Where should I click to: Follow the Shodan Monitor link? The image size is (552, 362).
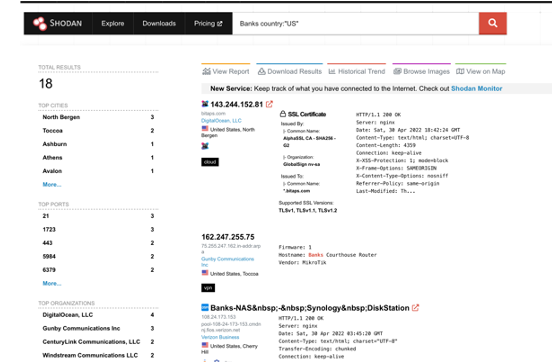[476, 89]
